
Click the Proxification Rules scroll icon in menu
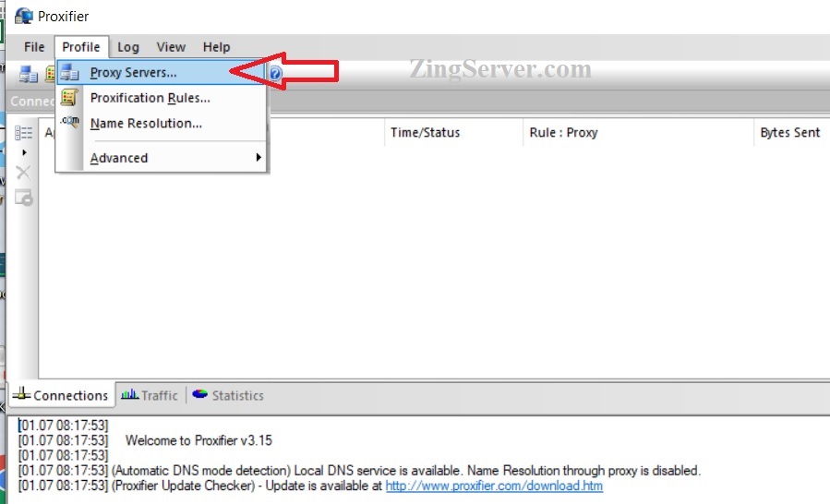69,98
